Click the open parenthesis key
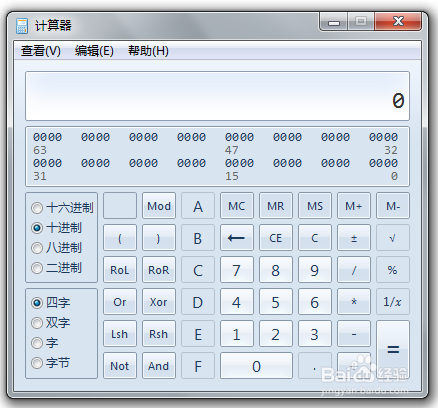 [120, 238]
